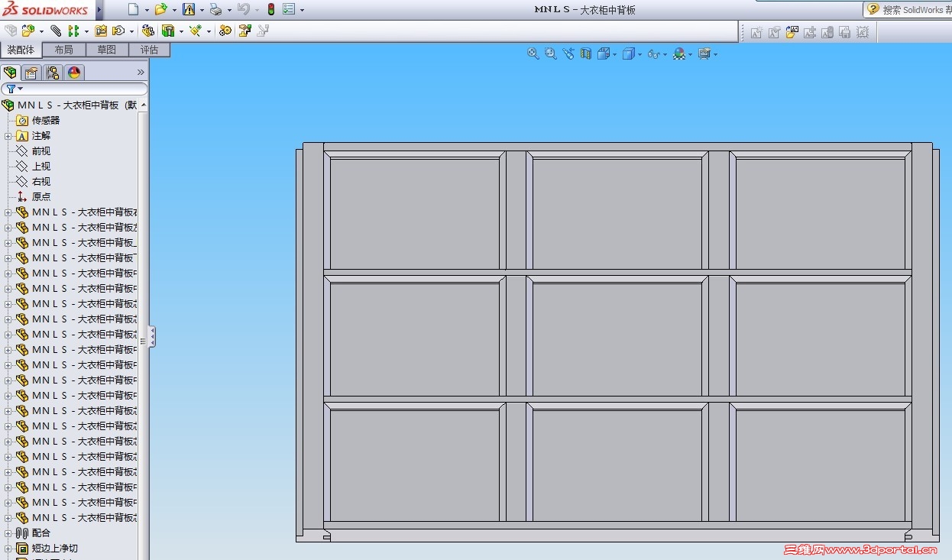Click the 搜索 SolidWorks help search box
This screenshot has width=952, height=560.
click(908, 10)
